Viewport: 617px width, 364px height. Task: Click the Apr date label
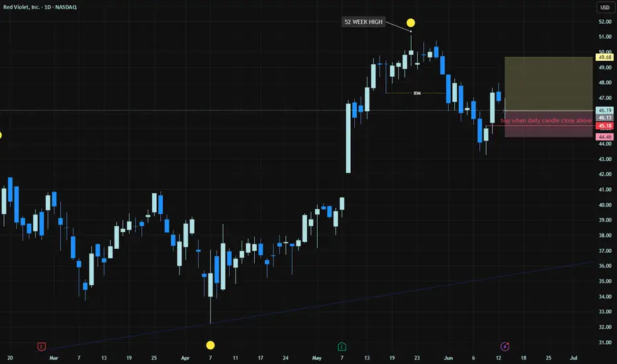185,358
